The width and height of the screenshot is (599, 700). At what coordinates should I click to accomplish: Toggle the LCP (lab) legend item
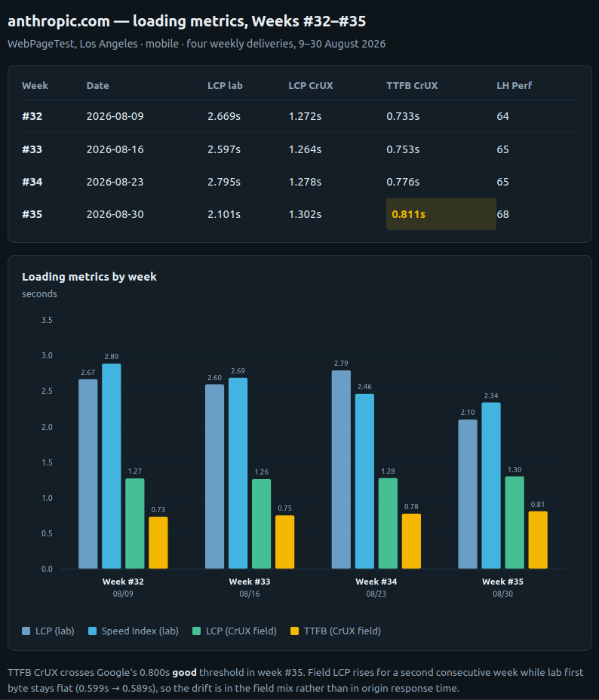48,631
